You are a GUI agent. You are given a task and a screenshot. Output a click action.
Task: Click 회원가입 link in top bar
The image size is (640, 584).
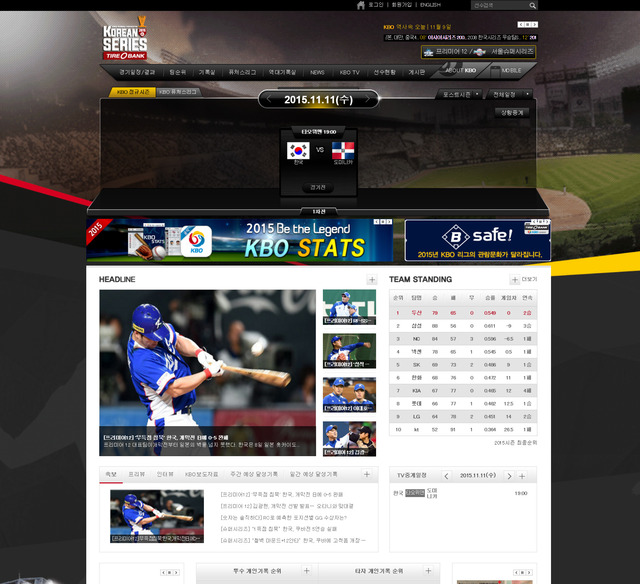pyautogui.click(x=402, y=5)
